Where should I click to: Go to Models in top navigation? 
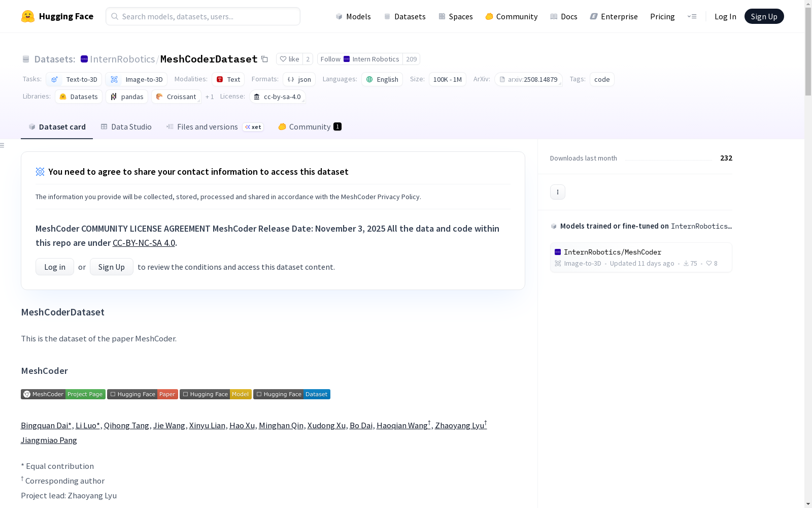[353, 16]
